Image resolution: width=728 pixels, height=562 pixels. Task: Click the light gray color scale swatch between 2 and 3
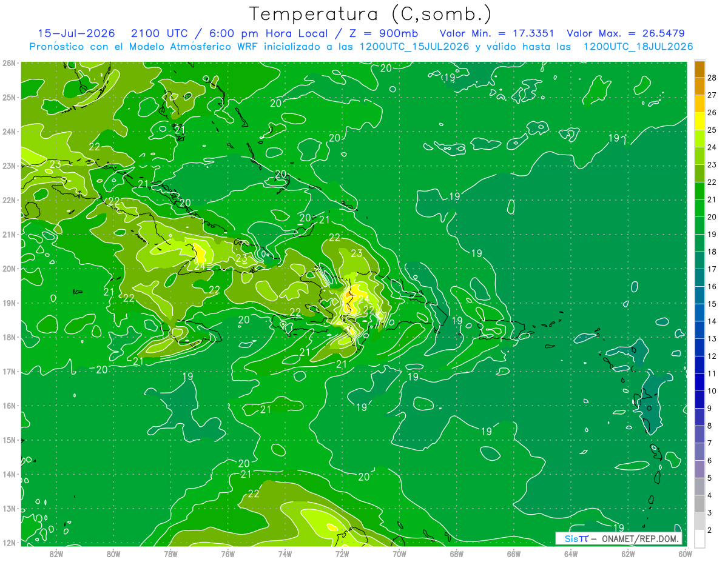pos(699,521)
